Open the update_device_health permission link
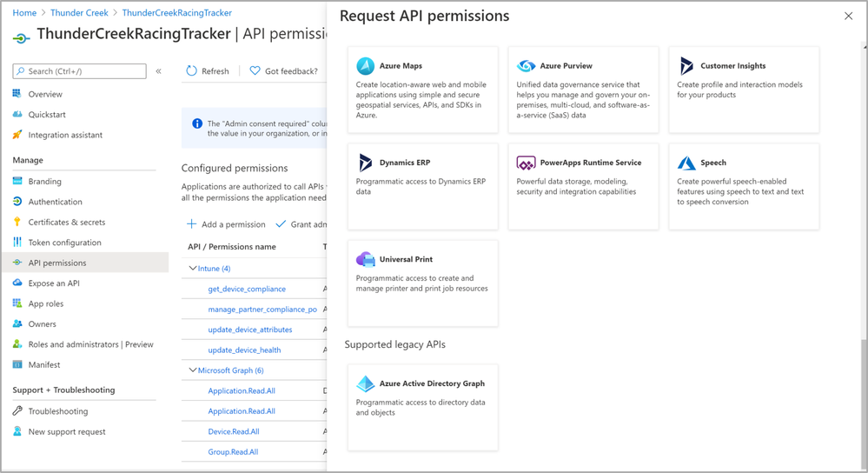The width and height of the screenshot is (868, 473). click(244, 350)
